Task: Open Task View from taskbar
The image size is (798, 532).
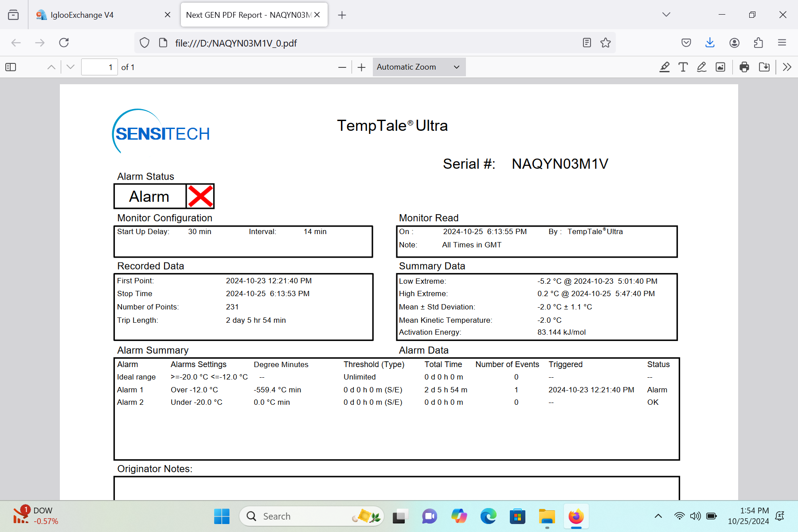Action: coord(399,516)
